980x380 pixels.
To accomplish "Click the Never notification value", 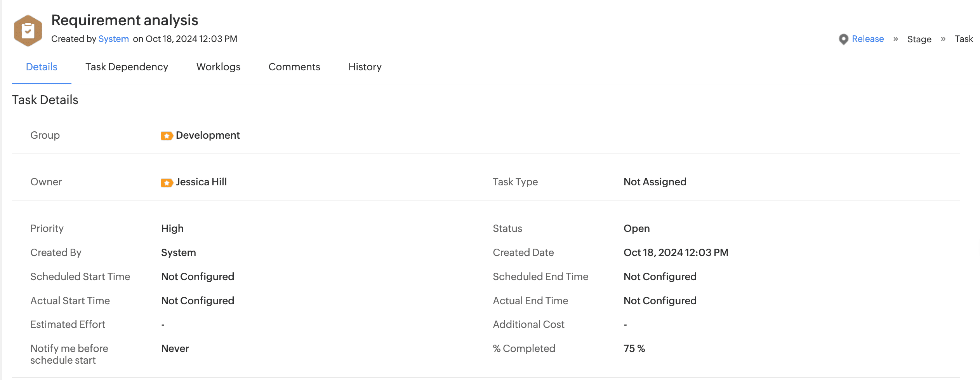I will pyautogui.click(x=175, y=349).
